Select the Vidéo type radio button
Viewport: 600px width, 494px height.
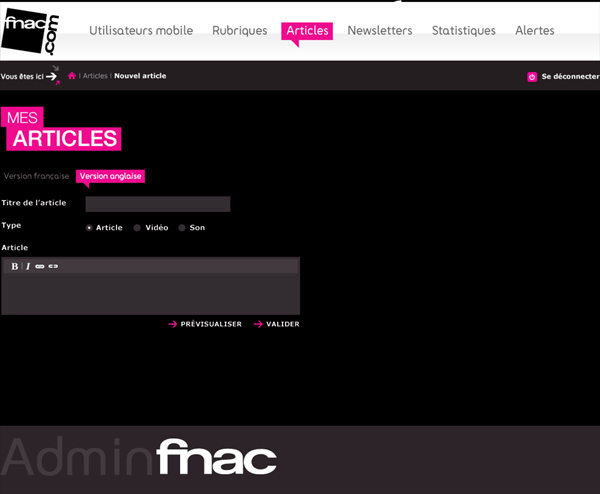tap(137, 228)
